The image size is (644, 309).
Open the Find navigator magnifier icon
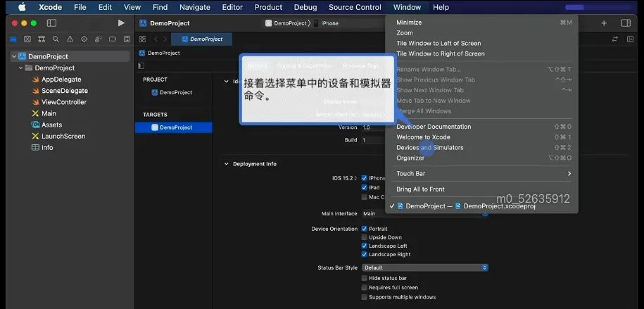pos(56,39)
